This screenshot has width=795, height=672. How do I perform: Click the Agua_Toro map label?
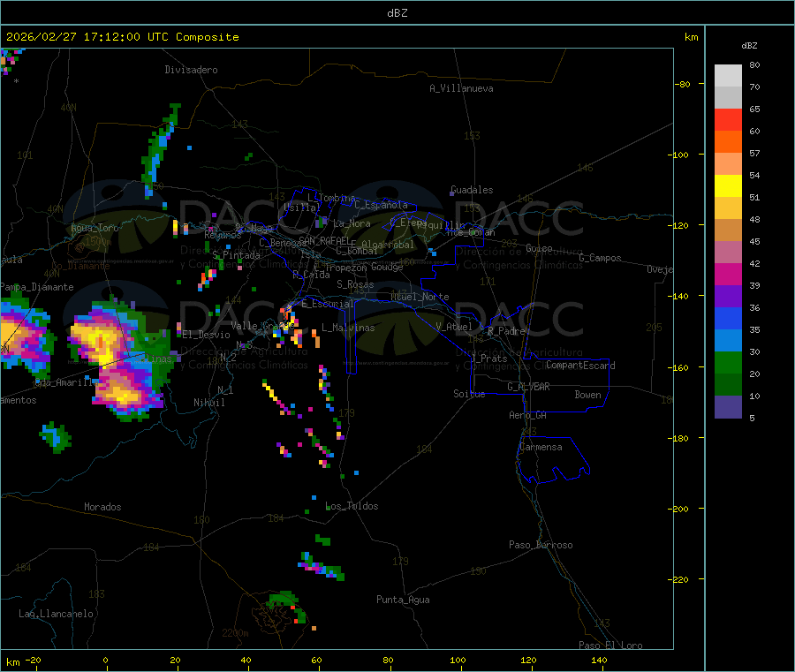(x=95, y=228)
